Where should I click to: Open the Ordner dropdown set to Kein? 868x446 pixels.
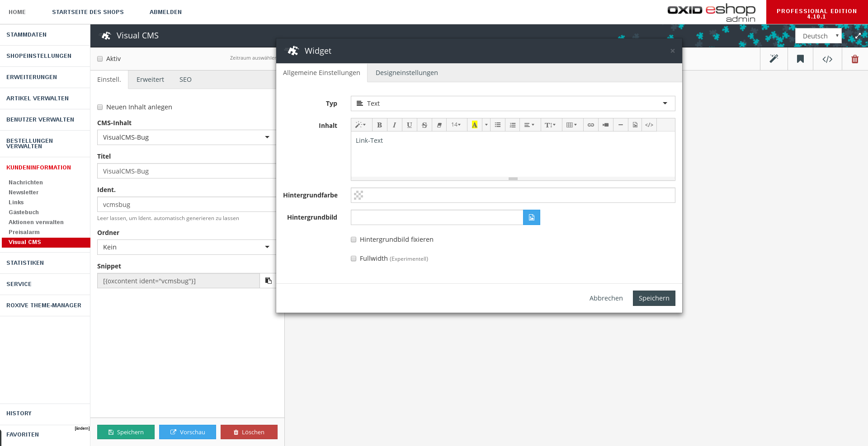tap(186, 247)
